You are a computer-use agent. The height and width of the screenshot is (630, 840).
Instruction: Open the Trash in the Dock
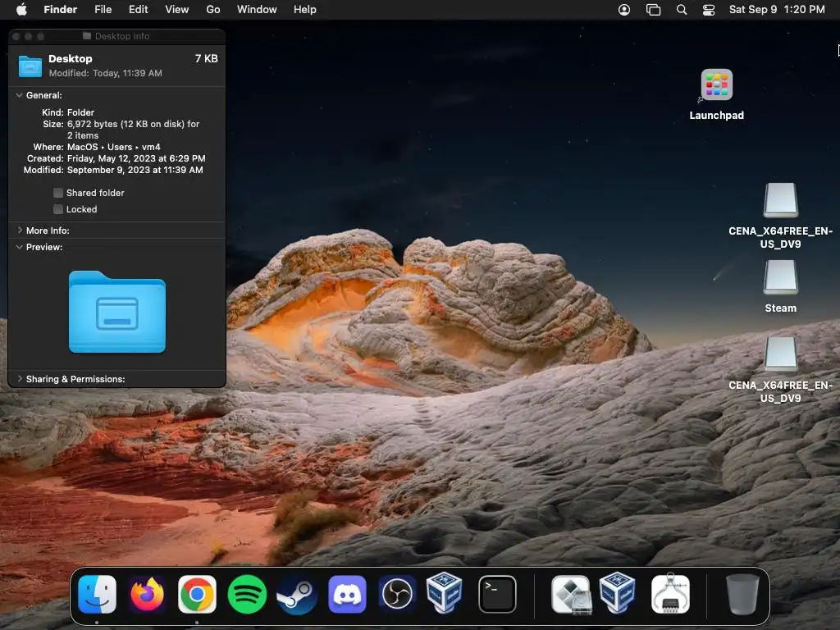(742, 594)
